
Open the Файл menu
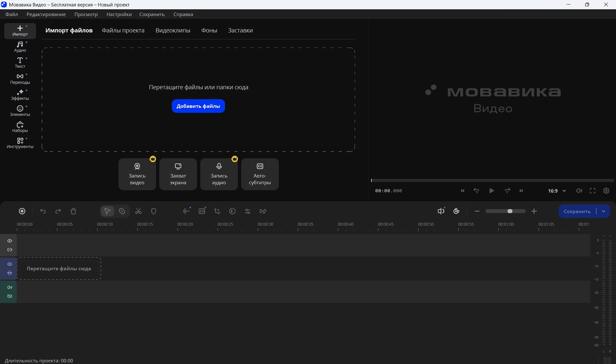click(x=12, y=14)
